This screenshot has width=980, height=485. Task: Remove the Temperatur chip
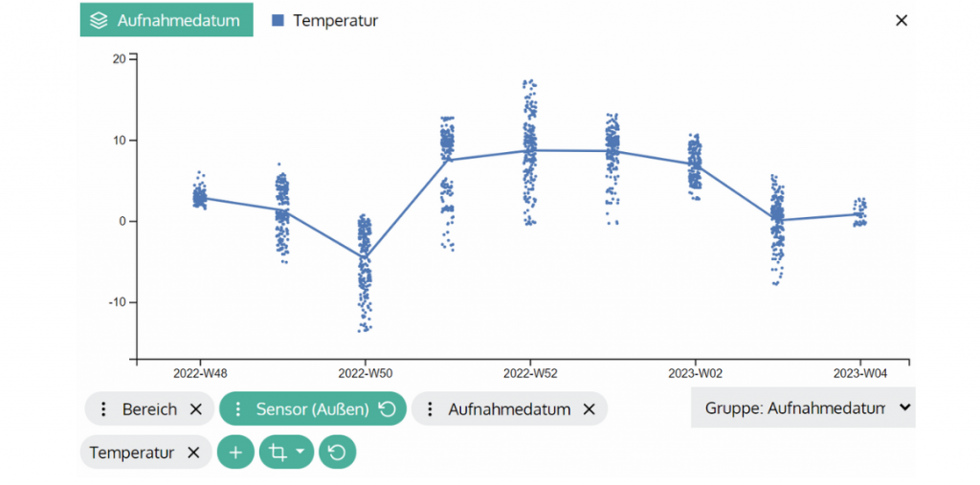[193, 452]
